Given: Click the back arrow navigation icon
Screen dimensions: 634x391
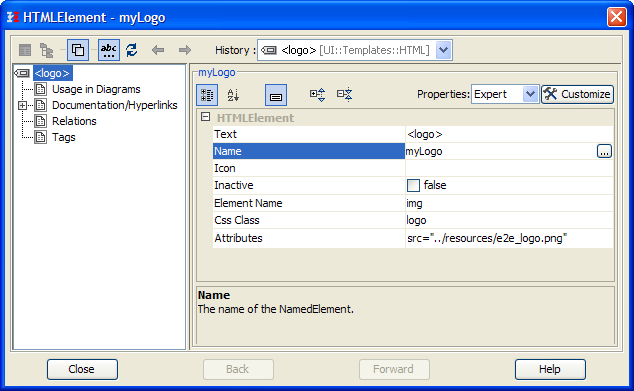Looking at the screenshot, I should (x=158, y=50).
